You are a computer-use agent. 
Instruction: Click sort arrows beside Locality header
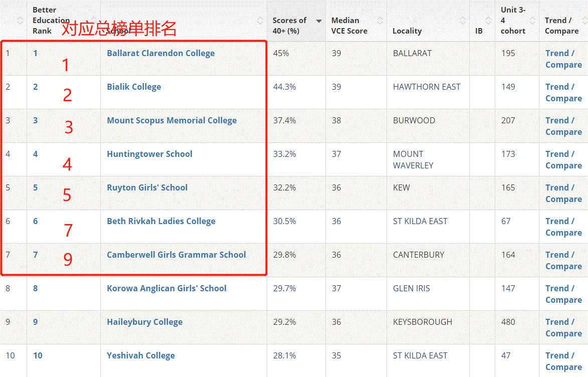[462, 20]
